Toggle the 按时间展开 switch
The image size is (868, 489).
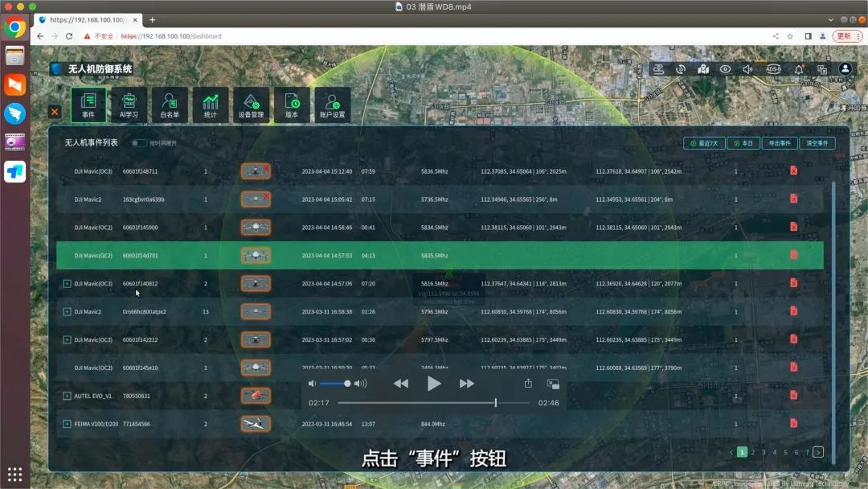click(139, 143)
